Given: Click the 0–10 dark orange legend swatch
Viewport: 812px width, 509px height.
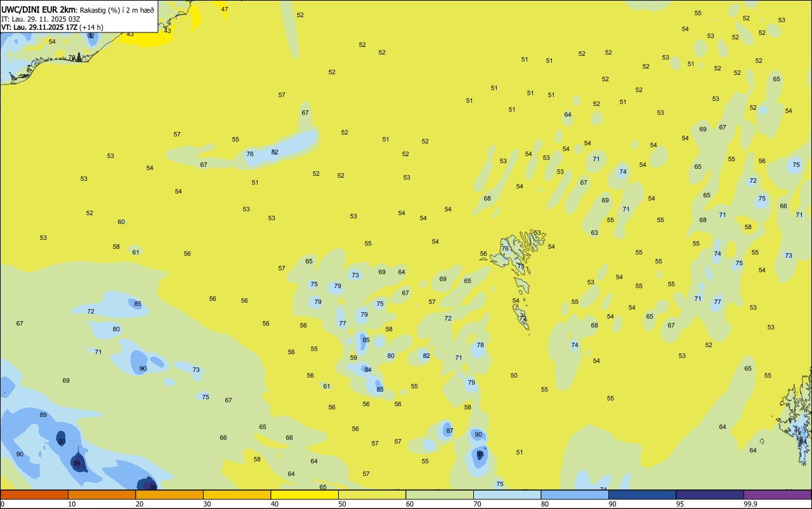Looking at the screenshot, I should [x=34, y=494].
